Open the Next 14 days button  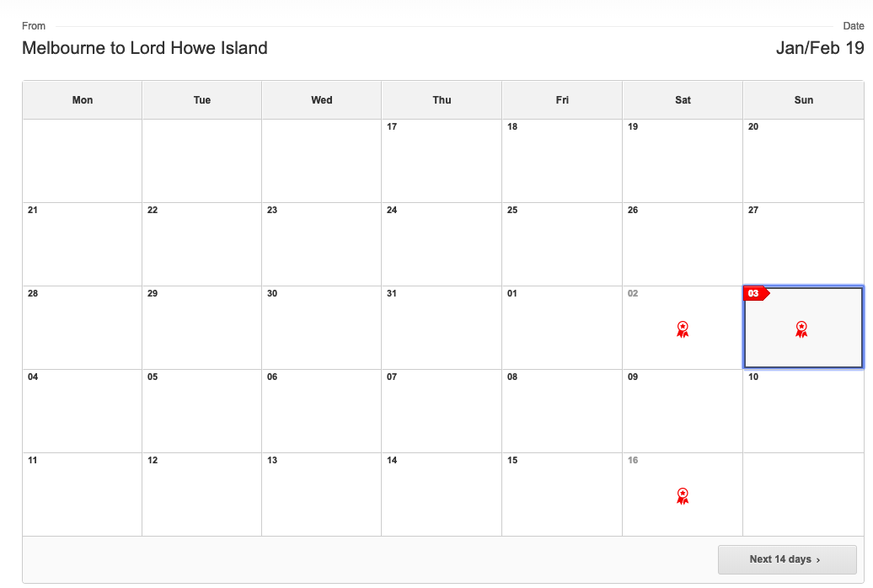[787, 559]
